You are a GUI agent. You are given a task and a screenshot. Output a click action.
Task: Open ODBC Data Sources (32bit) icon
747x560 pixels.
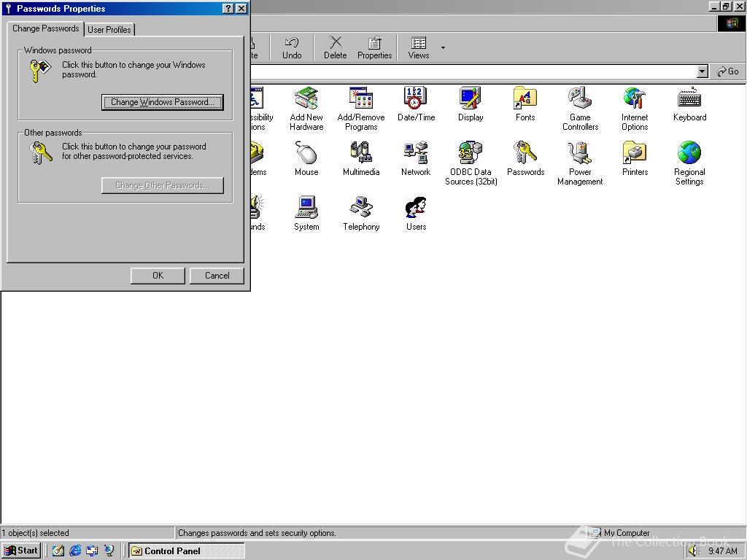point(471,163)
